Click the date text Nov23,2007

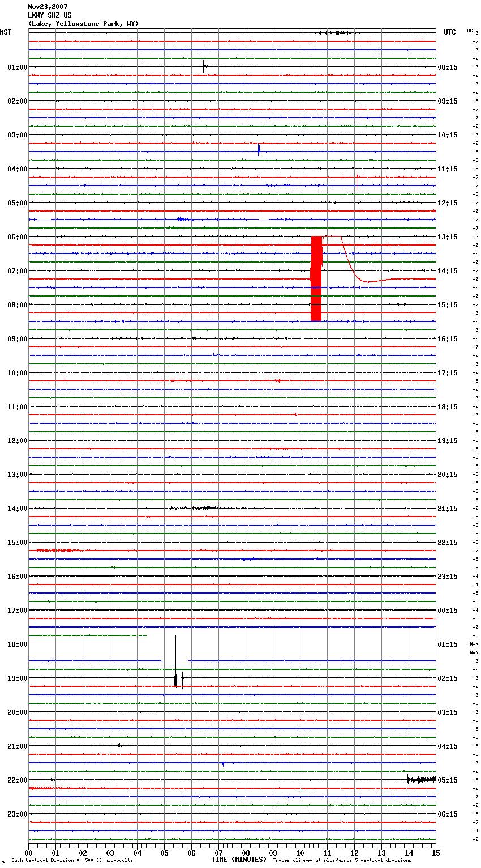click(48, 7)
